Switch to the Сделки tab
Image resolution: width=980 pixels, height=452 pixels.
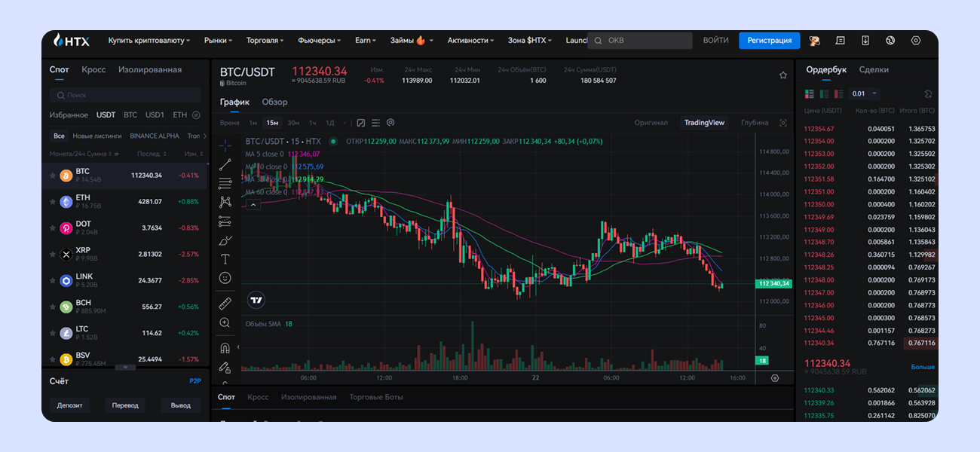(874, 69)
